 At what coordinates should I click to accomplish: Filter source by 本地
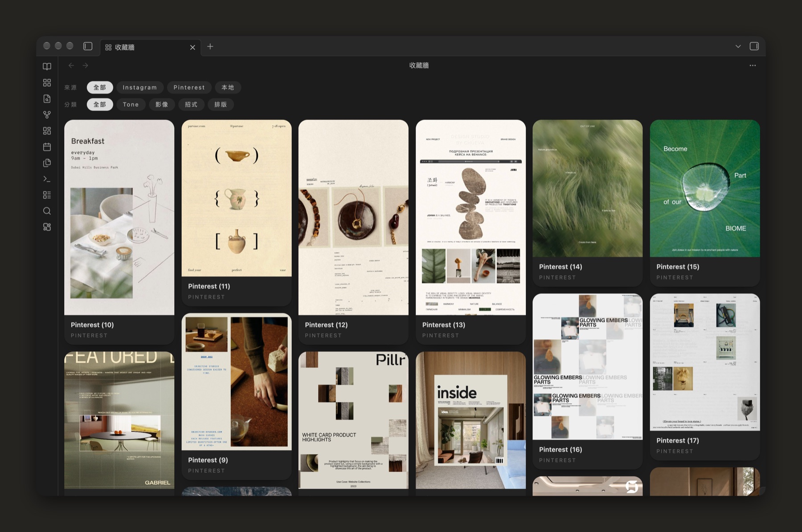pyautogui.click(x=228, y=88)
